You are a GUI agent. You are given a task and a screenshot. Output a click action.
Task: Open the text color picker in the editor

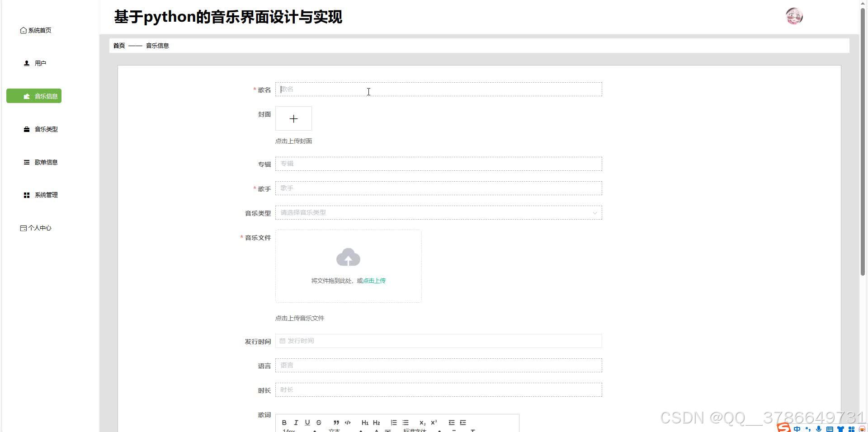pyautogui.click(x=376, y=430)
